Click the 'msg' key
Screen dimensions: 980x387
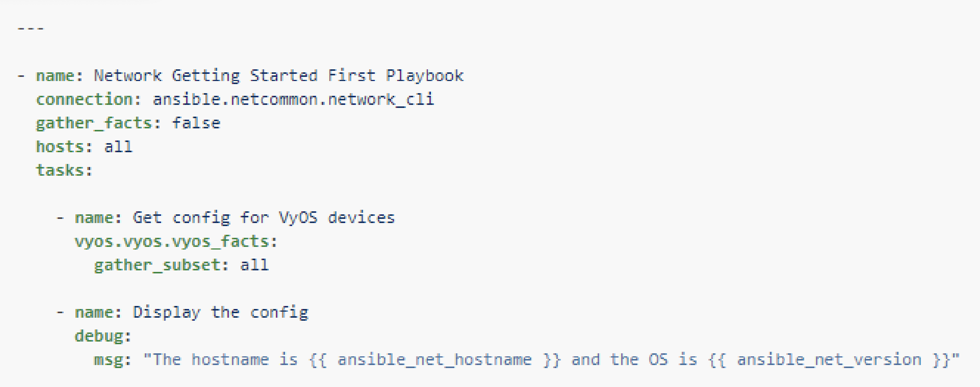pyautogui.click(x=108, y=360)
